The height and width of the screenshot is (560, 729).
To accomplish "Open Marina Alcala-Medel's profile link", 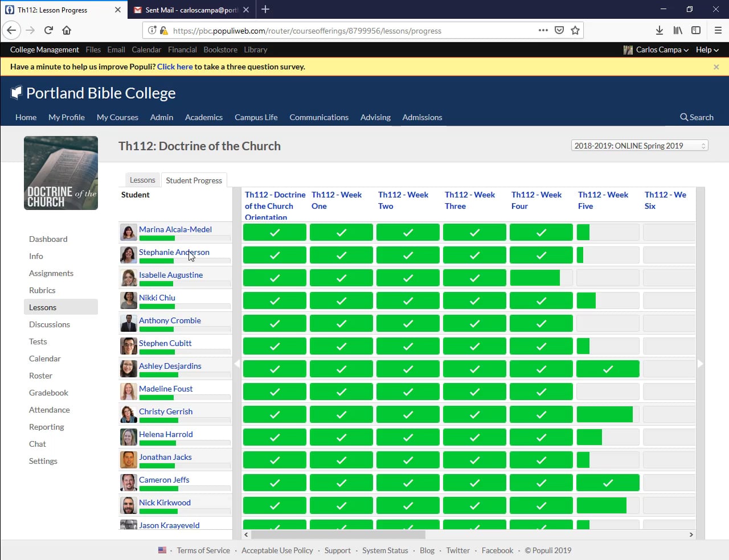I will pyautogui.click(x=175, y=229).
